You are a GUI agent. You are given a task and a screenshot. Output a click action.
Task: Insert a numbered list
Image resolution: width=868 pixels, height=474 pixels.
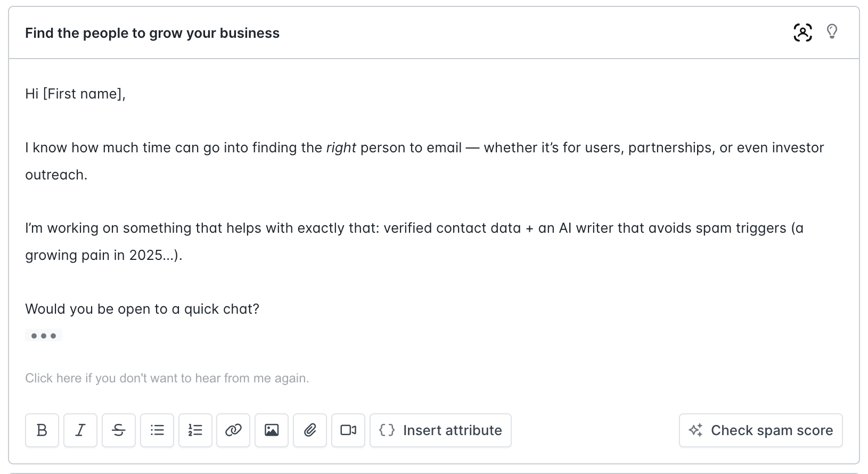tap(195, 430)
